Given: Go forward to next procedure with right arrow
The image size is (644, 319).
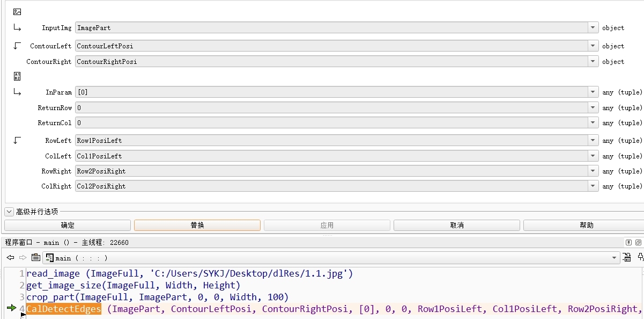Looking at the screenshot, I should point(23,258).
